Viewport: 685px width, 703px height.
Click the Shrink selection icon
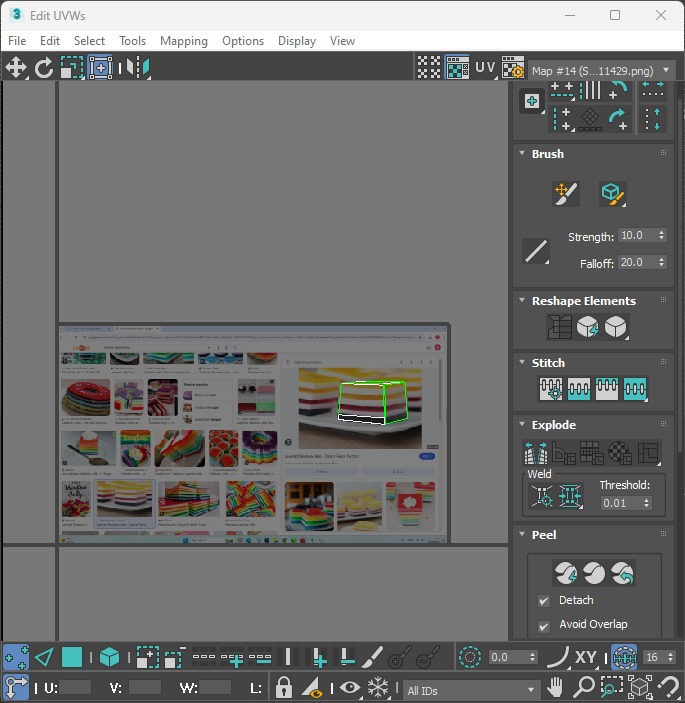[175, 657]
